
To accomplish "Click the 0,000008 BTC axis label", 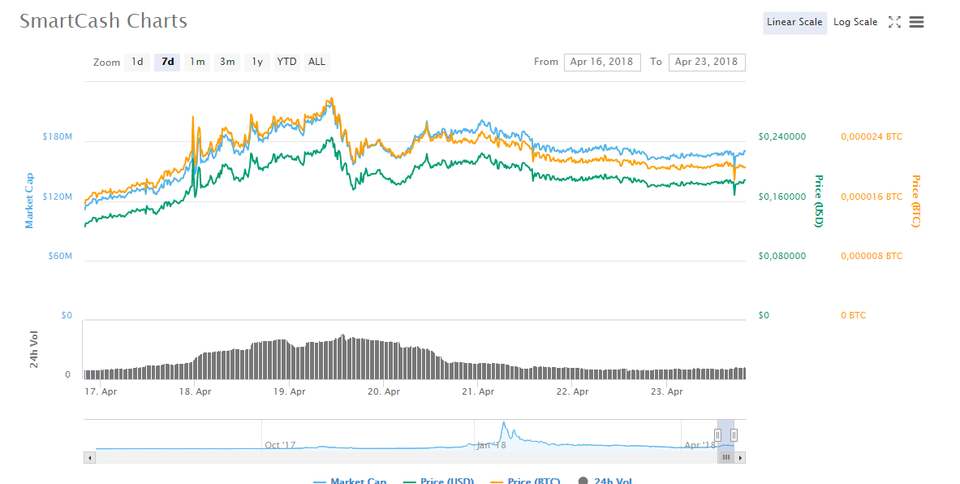I will tap(871, 256).
